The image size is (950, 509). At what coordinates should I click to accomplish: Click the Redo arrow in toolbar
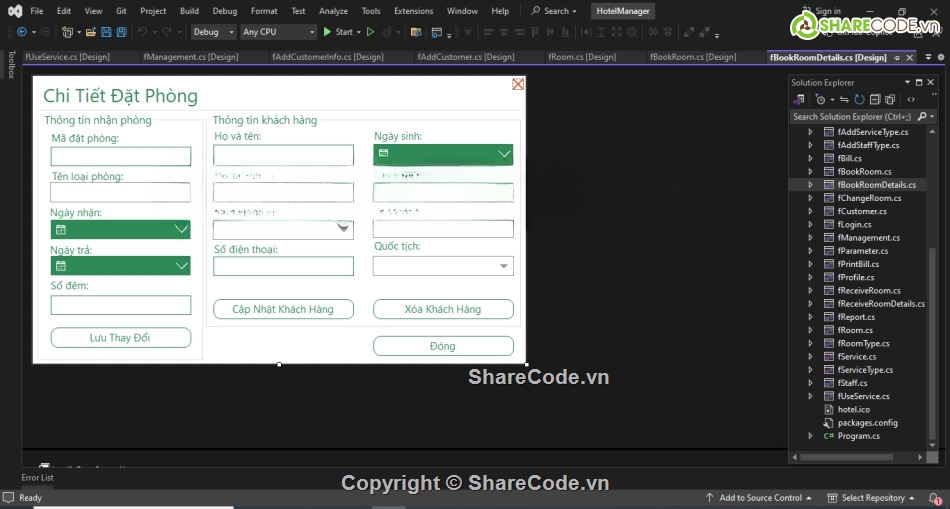(167, 32)
